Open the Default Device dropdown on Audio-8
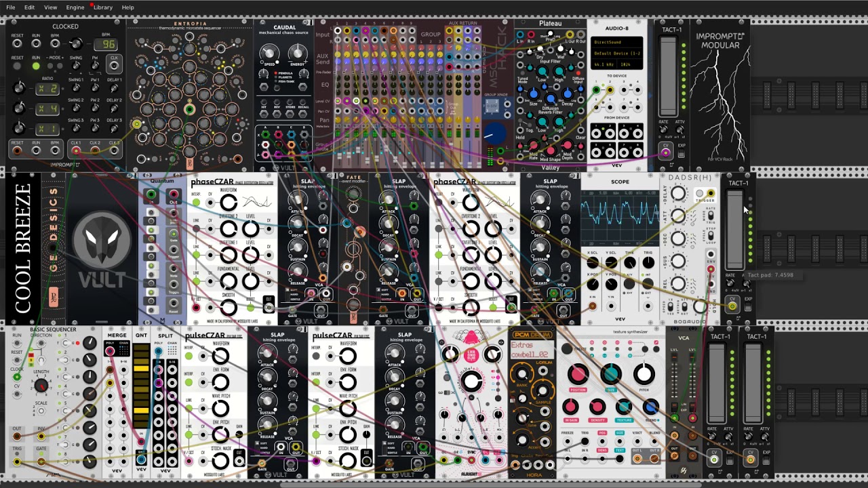The width and height of the screenshot is (868, 488). [x=616, y=53]
